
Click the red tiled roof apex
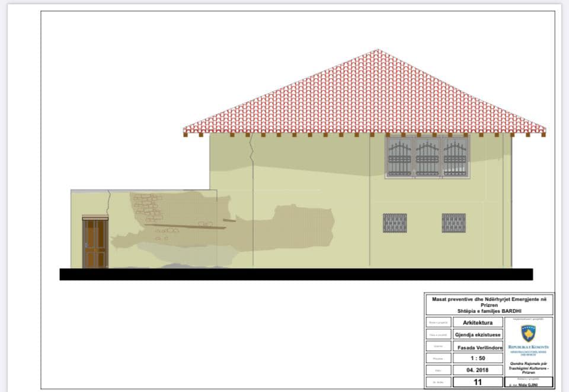[x=378, y=52]
